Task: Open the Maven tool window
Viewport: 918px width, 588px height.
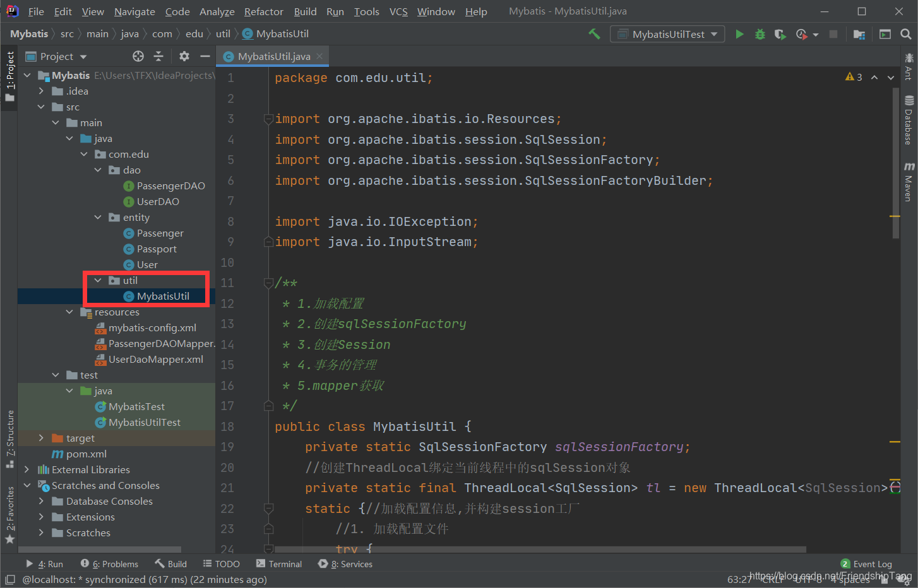Action: 909,182
